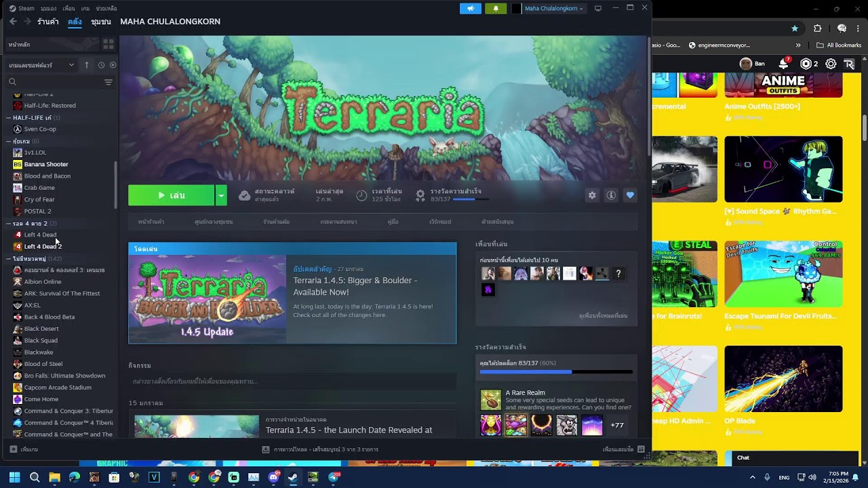The width and height of the screenshot is (868, 488).
Task: Show more bookmarks chevron in Chrome
Action: point(798,45)
